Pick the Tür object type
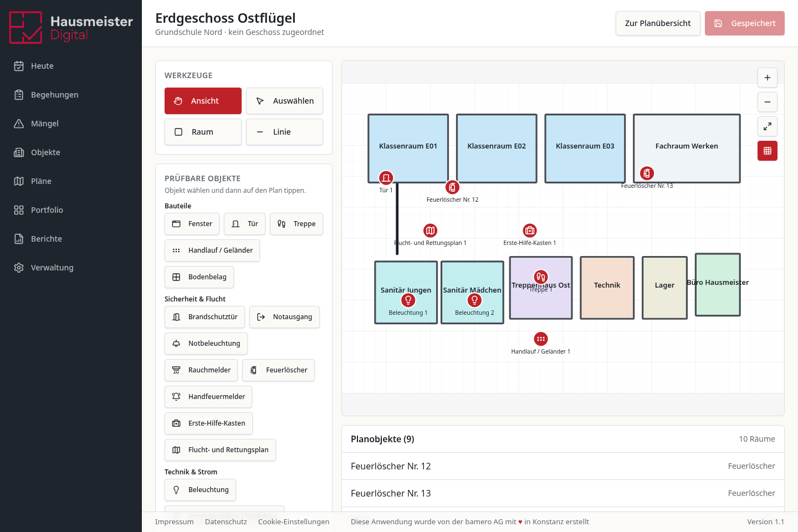The width and height of the screenshot is (798, 532). pyautogui.click(x=244, y=224)
